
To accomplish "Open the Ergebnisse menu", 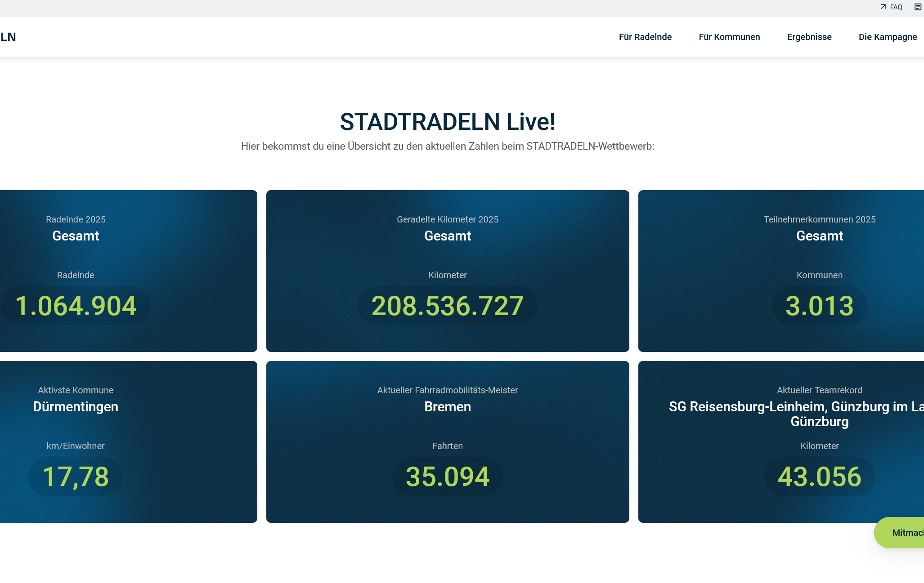I will pyautogui.click(x=809, y=37).
